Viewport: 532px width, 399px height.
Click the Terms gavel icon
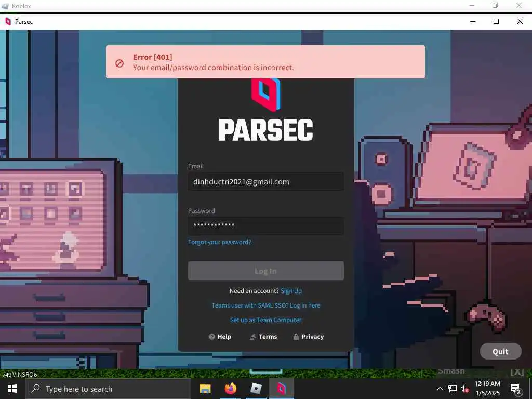click(253, 337)
